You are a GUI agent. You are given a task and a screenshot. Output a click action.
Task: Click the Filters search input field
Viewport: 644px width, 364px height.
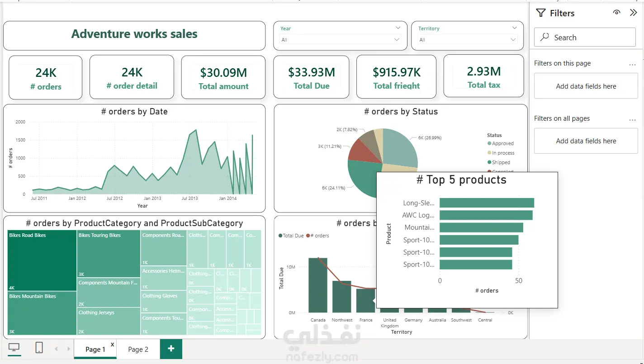click(585, 37)
